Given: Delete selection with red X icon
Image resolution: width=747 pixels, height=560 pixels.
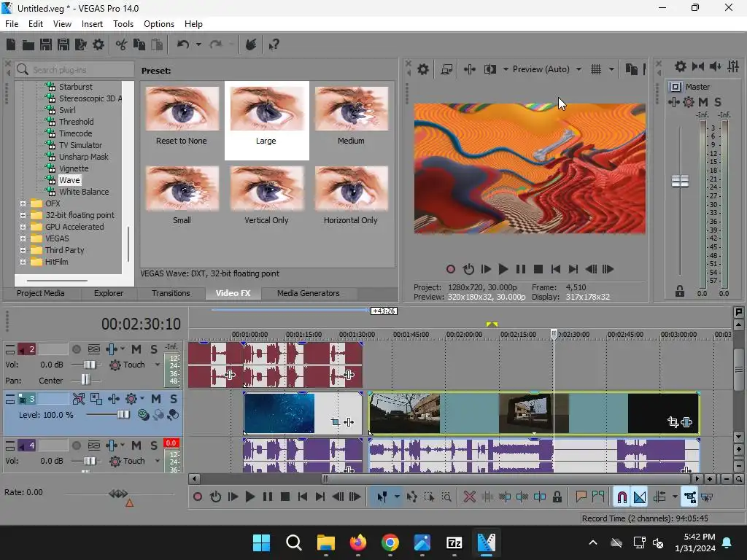Looking at the screenshot, I should 469,497.
